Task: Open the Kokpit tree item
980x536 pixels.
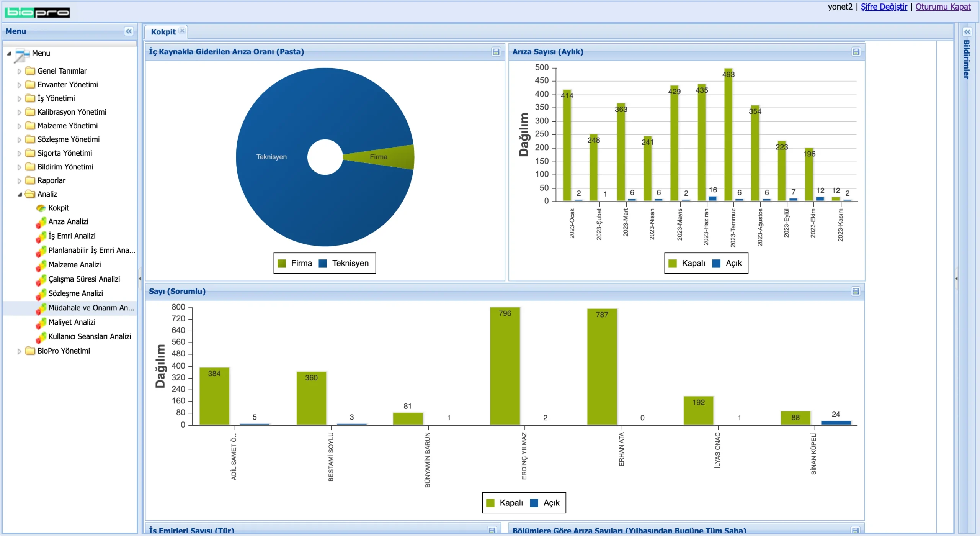Action: [x=58, y=208]
